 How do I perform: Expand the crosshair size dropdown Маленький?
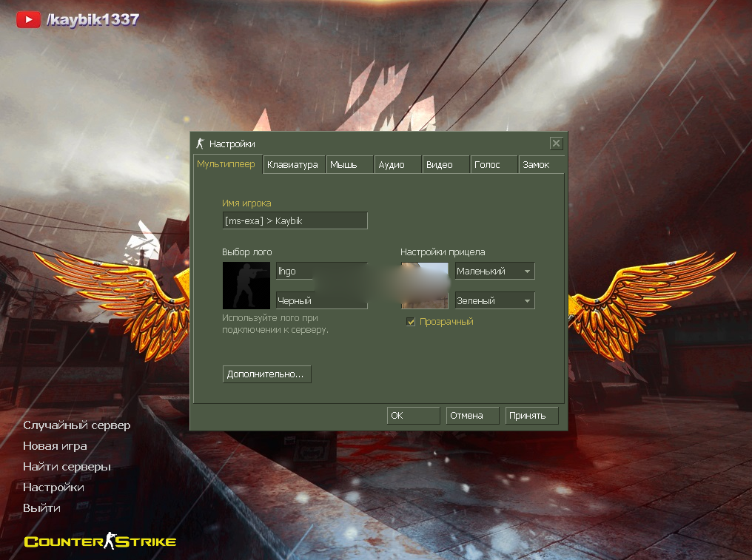tap(494, 271)
